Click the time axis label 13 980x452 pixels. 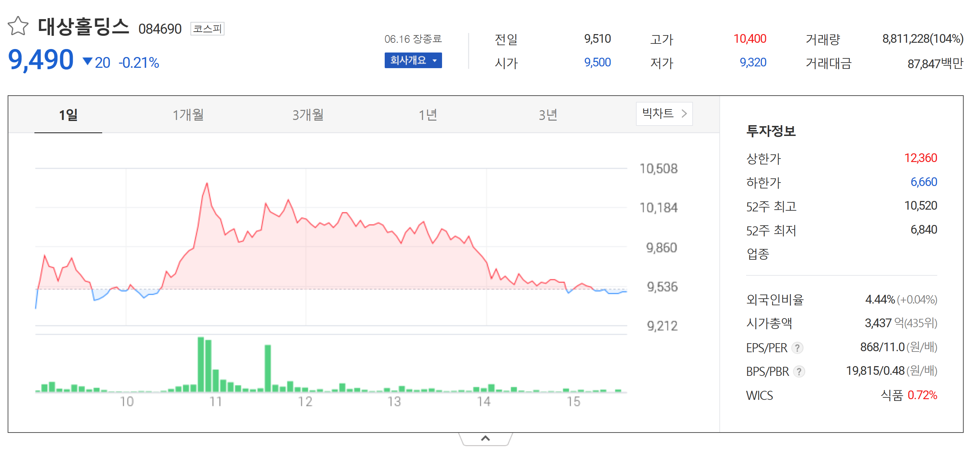point(394,401)
